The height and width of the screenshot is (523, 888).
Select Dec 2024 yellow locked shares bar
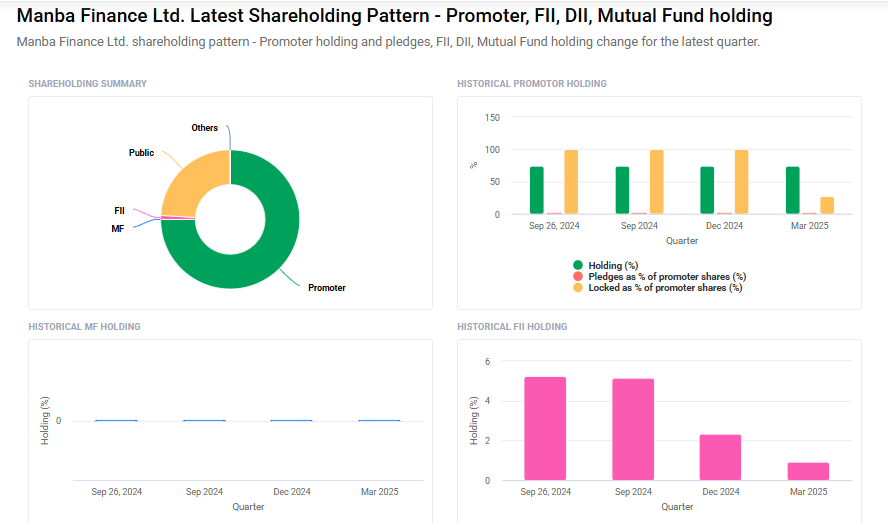pos(741,182)
